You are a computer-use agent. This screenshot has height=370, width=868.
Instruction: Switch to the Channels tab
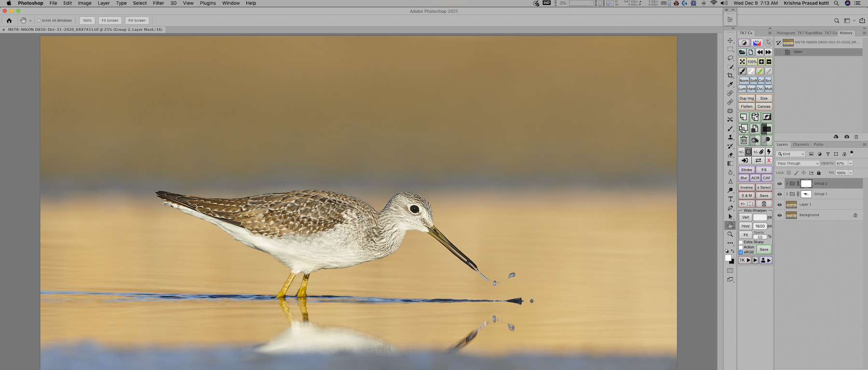click(x=800, y=145)
